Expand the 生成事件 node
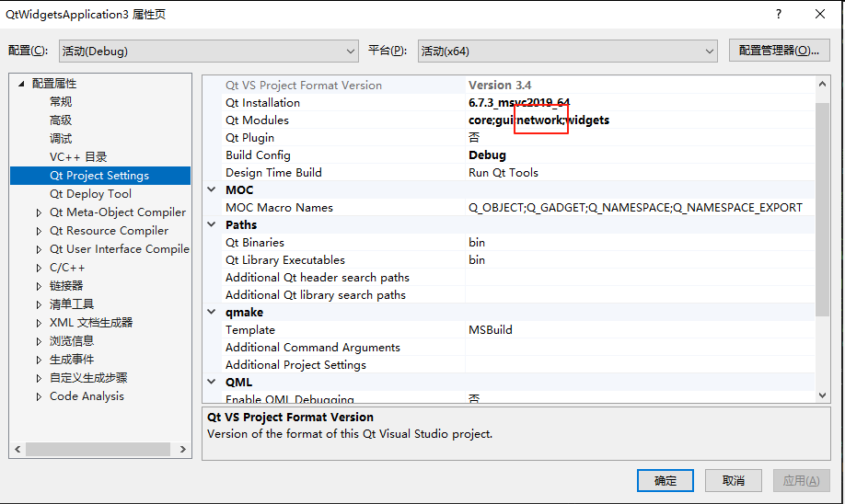 [x=39, y=360]
